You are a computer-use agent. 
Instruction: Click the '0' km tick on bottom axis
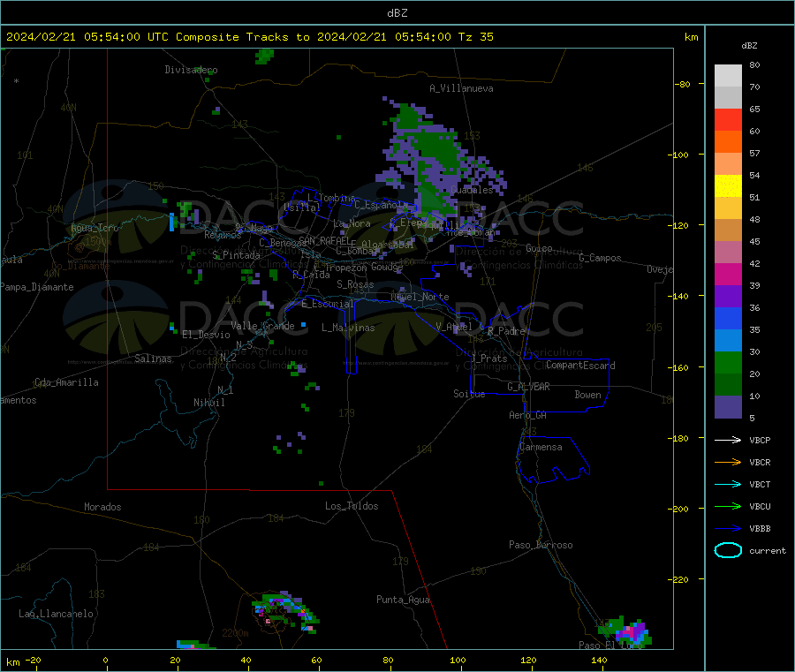tap(105, 660)
